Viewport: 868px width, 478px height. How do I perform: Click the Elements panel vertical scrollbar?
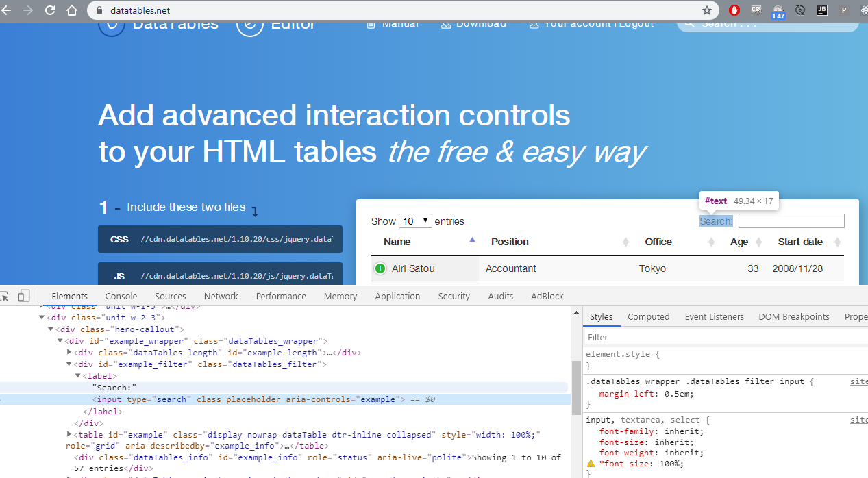pos(576,386)
